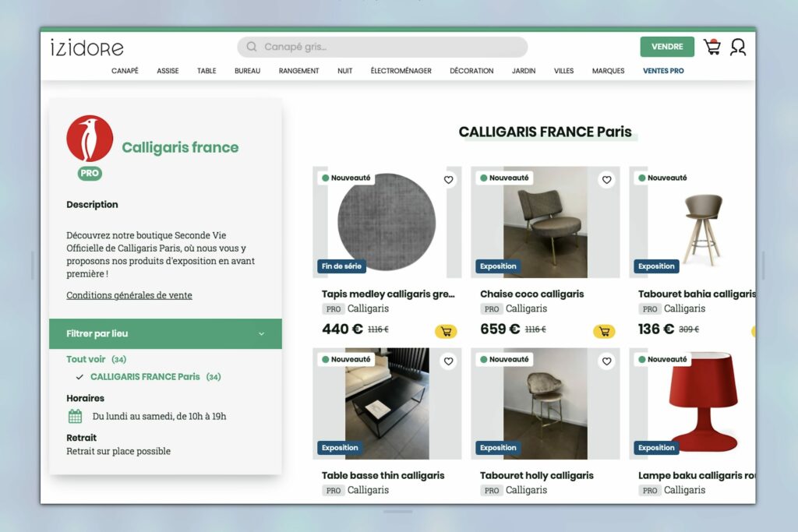Screen dimensions: 798x532
Task: Click the search magnifier icon
Action: tap(252, 47)
